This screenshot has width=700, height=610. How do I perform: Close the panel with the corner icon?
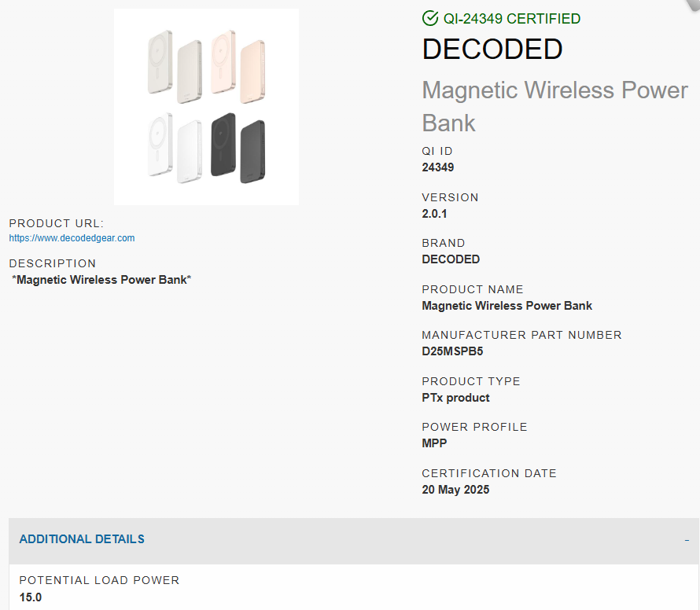coord(693,5)
